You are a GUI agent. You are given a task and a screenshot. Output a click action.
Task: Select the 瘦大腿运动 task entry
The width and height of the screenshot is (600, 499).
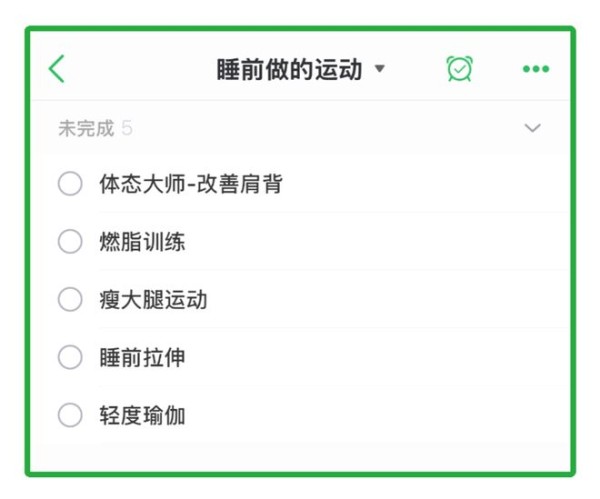pos(153,300)
